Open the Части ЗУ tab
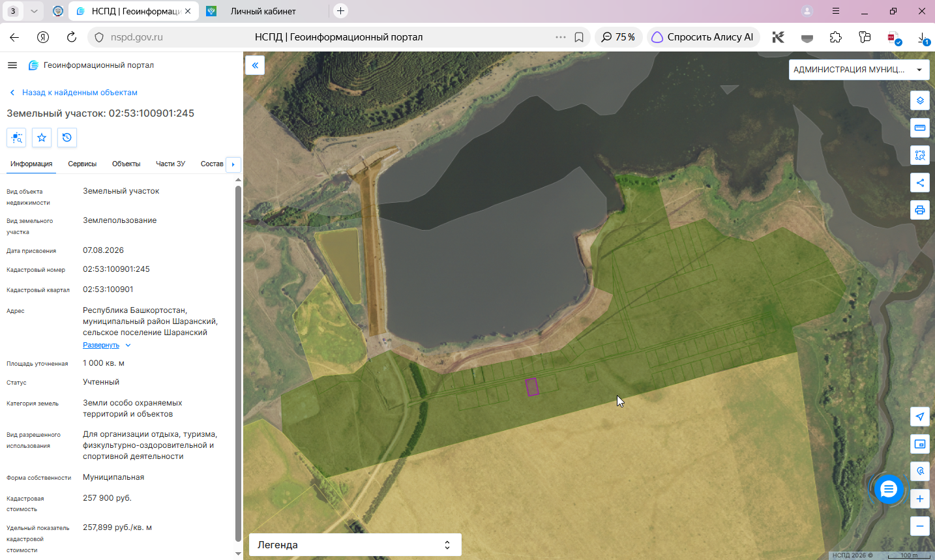The width and height of the screenshot is (935, 560). tap(170, 164)
